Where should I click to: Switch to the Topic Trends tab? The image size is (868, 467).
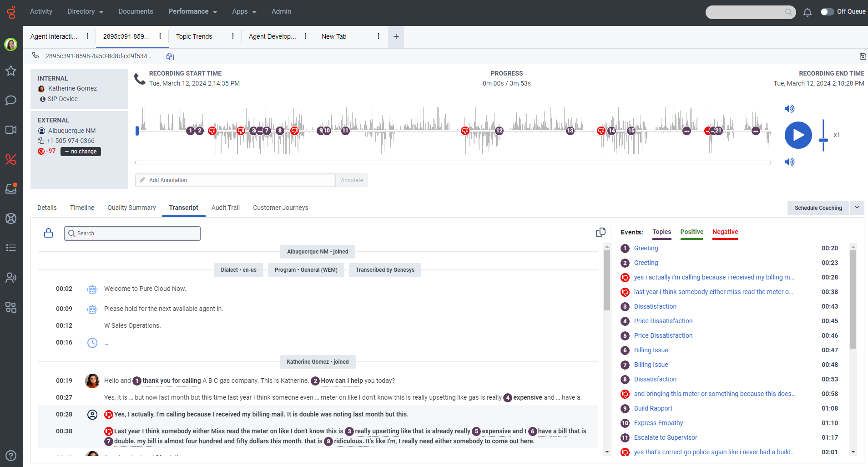coord(194,36)
